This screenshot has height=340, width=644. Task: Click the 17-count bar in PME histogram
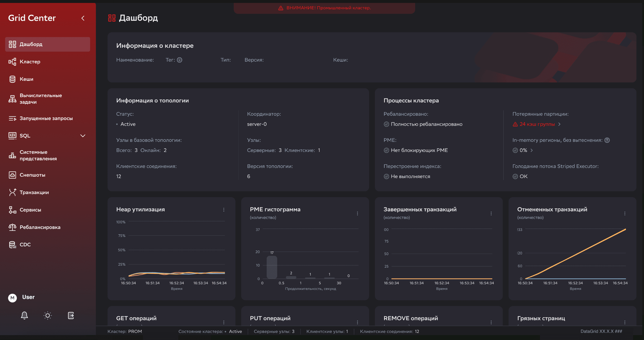[x=272, y=267]
